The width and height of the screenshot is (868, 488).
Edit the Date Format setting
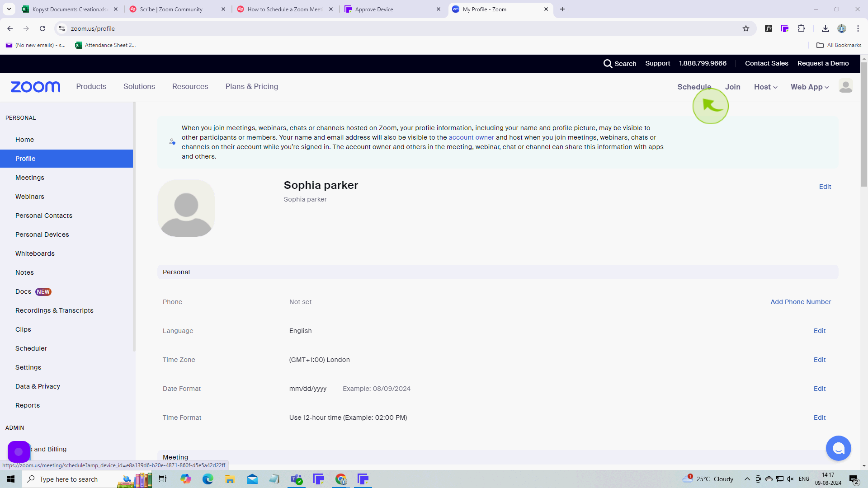coord(820,389)
